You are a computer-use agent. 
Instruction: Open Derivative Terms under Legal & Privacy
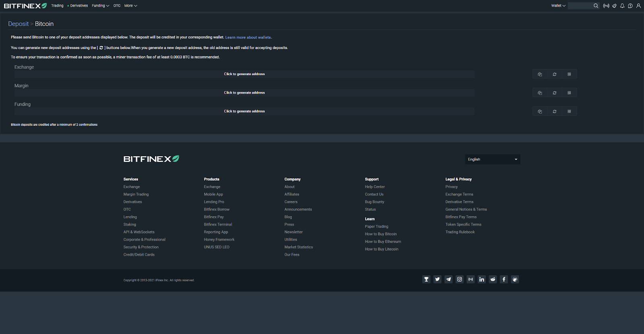click(459, 202)
